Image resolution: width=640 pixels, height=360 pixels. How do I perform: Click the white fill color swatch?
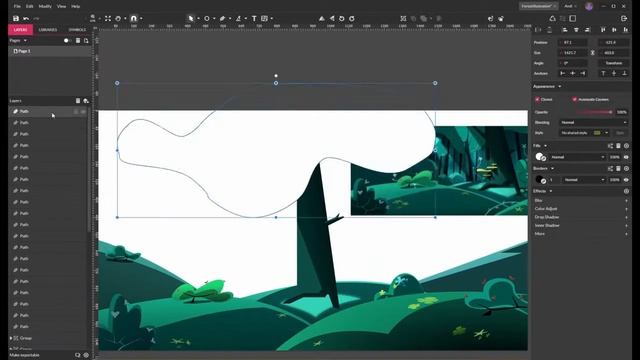540,157
